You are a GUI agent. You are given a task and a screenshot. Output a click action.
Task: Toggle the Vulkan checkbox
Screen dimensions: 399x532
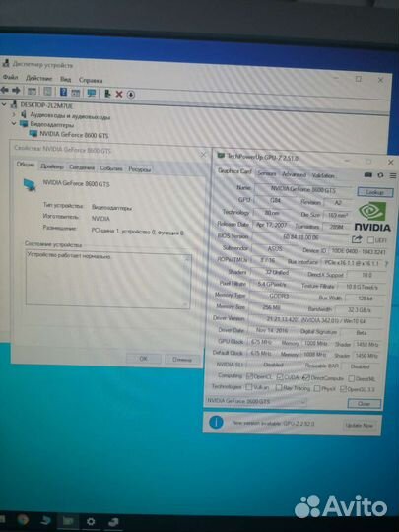(249, 387)
